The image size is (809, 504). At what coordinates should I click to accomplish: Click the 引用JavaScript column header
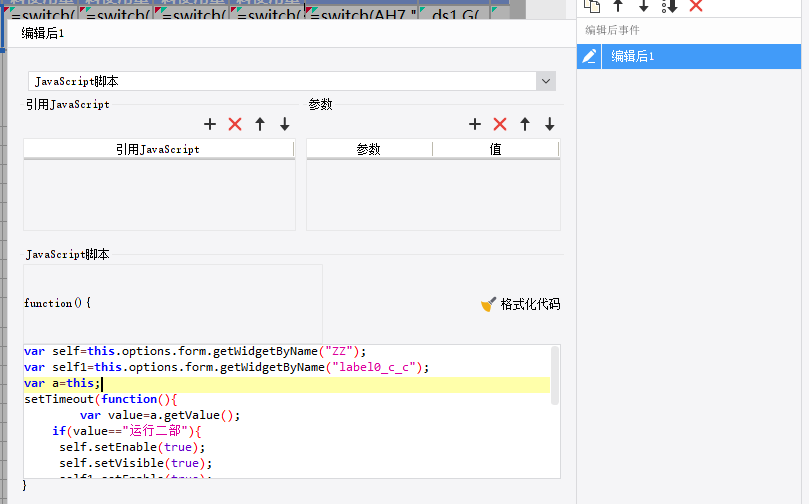pos(158,149)
